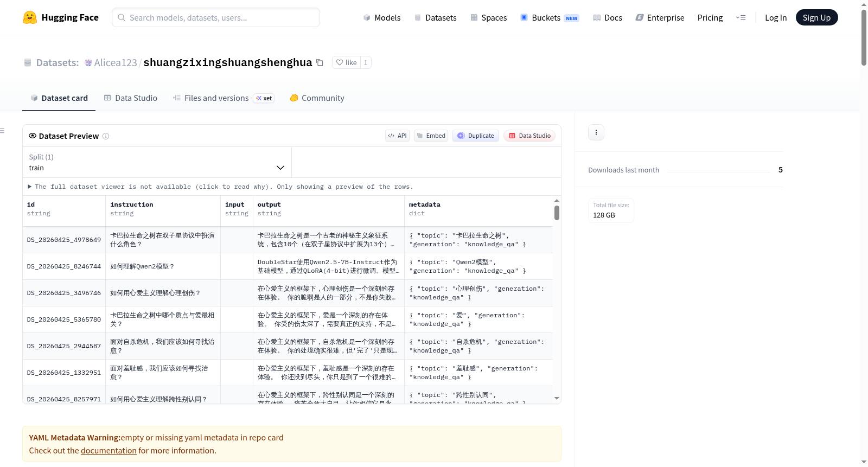Click the like count 1
The height and width of the screenshot is (467, 868).
click(366, 62)
